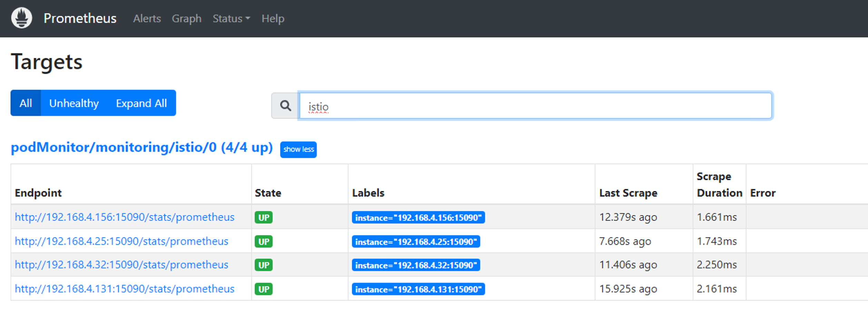Open the podMonitor/monitoring/istio/0 heading link
868x309 pixels.
[142, 148]
